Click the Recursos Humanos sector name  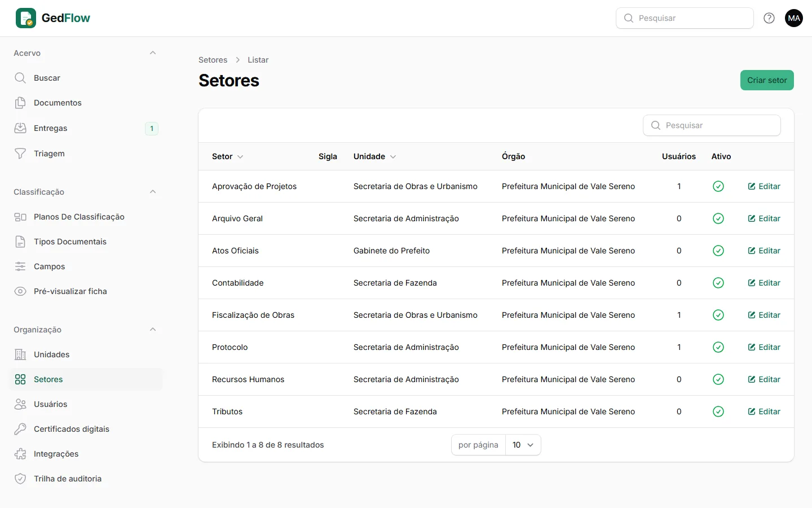pos(248,379)
